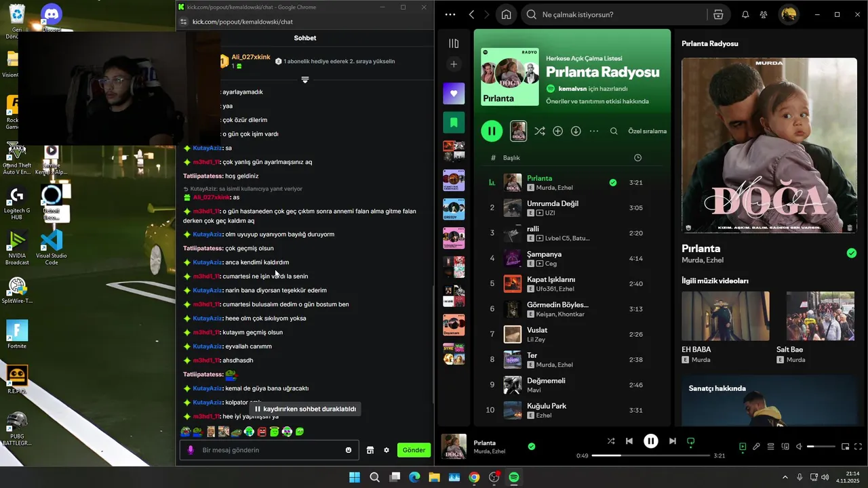This screenshot has height=488, width=868.
Task: Toggle saved checkmark in bottom player bar
Action: (x=532, y=446)
